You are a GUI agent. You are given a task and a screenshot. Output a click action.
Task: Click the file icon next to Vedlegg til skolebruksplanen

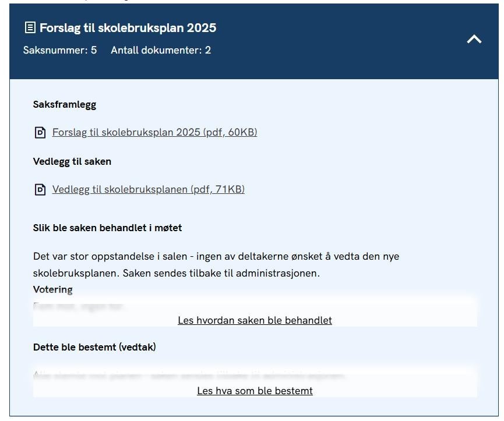coord(40,190)
